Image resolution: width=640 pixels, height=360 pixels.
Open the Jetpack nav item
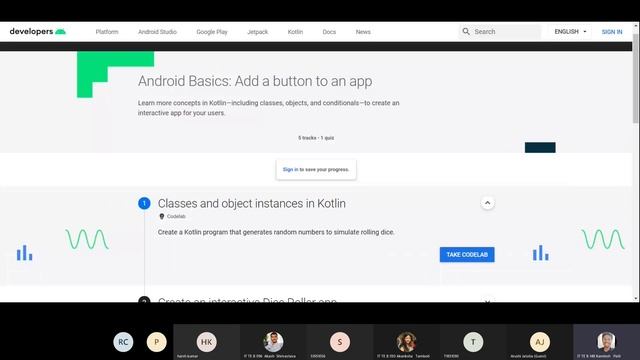[x=258, y=32]
